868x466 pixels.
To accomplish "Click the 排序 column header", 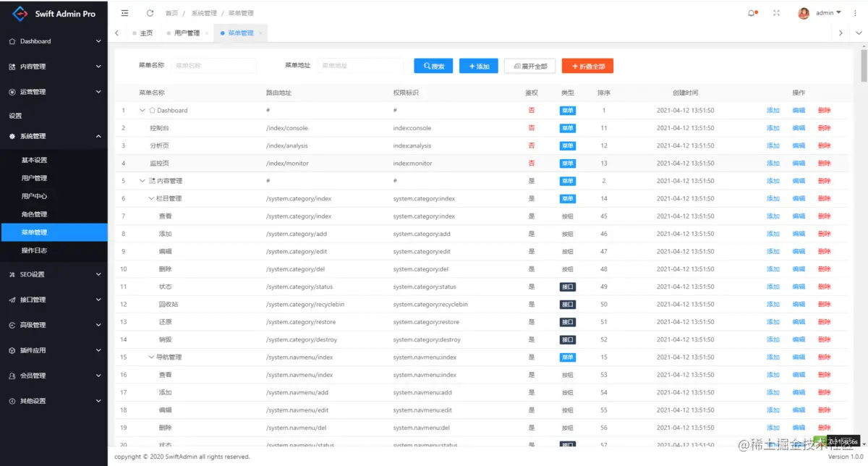I will click(604, 93).
